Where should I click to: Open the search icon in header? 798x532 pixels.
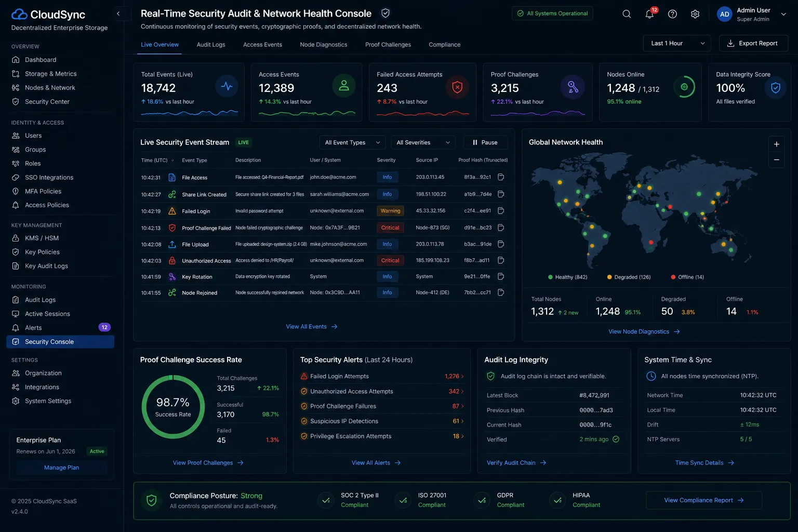point(627,14)
